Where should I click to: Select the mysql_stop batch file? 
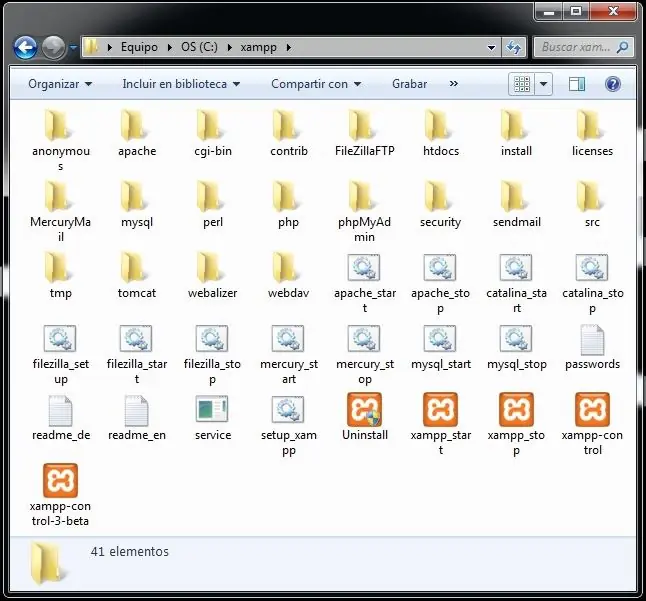click(516, 339)
